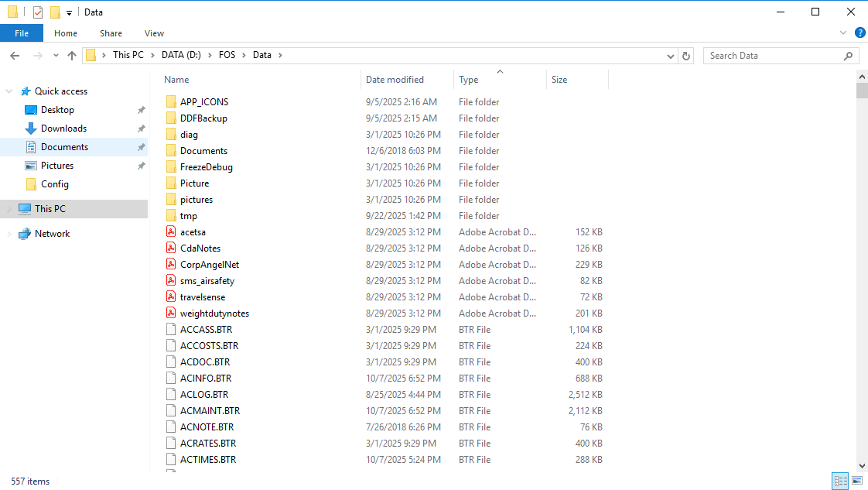This screenshot has height=490, width=868.
Task: Open the APP_ICONS folder
Action: click(x=204, y=102)
